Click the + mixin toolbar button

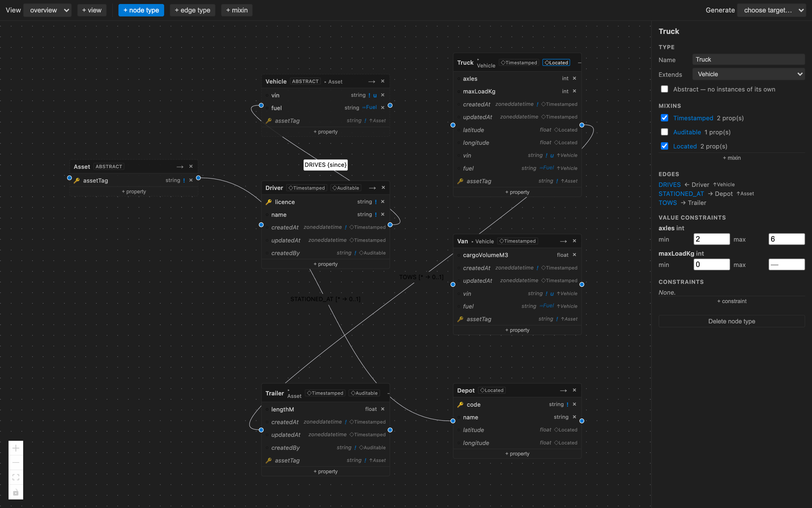(237, 10)
